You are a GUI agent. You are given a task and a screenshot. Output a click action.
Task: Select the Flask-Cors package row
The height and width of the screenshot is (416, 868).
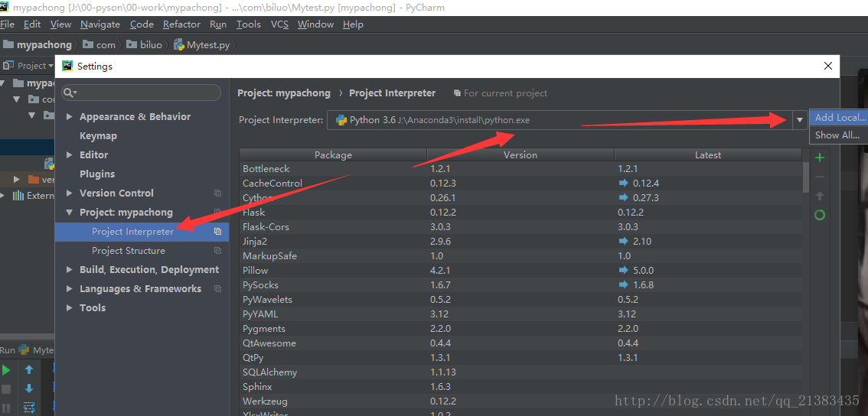(x=521, y=227)
